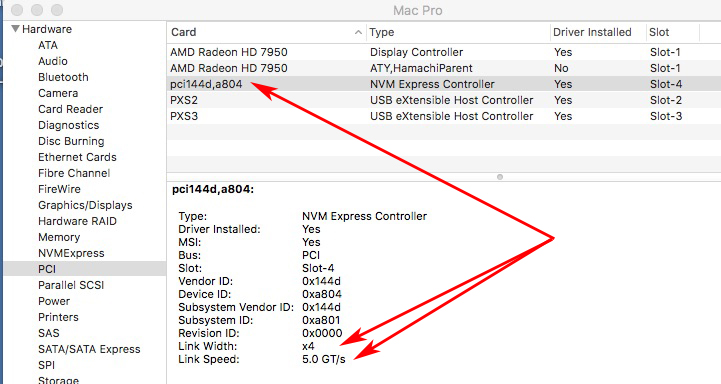Select the pci144d,a804 card row
This screenshot has height=384, width=721.
(444, 84)
